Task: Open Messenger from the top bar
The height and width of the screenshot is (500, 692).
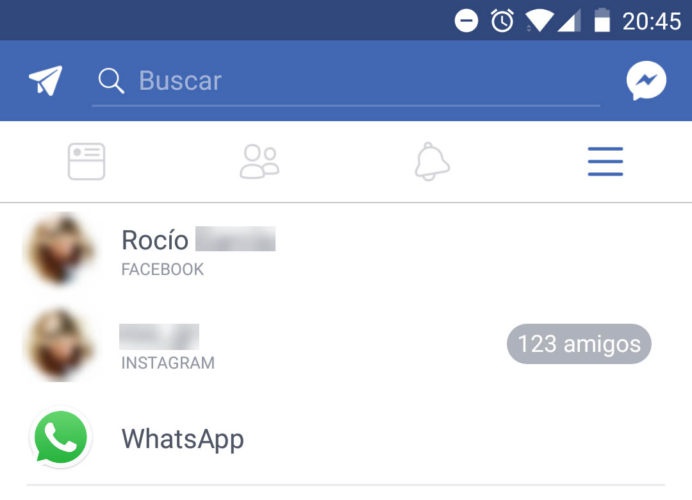Action: click(x=646, y=81)
